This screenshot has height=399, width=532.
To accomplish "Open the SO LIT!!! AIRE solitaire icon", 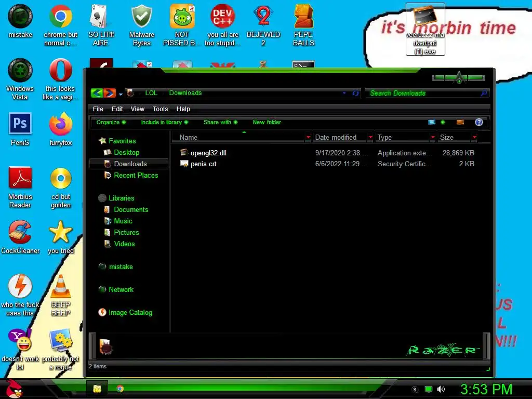I will pyautogui.click(x=101, y=25).
